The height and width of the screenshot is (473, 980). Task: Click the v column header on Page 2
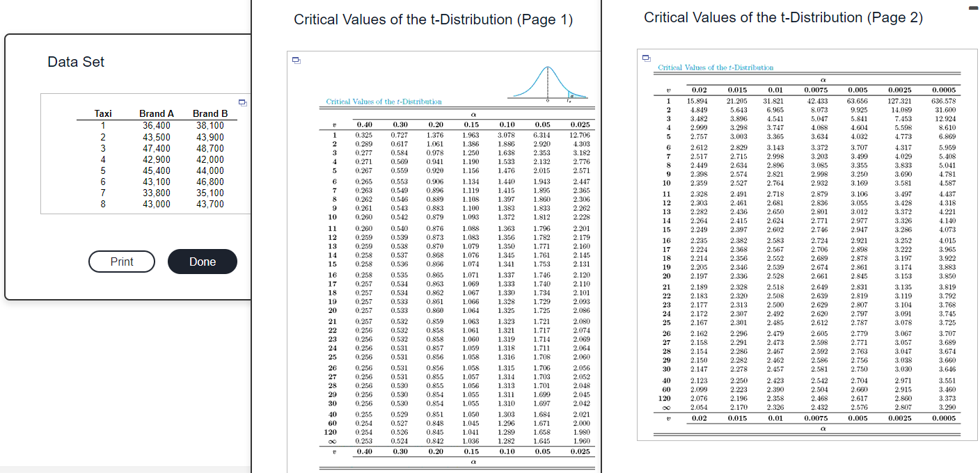[667, 90]
